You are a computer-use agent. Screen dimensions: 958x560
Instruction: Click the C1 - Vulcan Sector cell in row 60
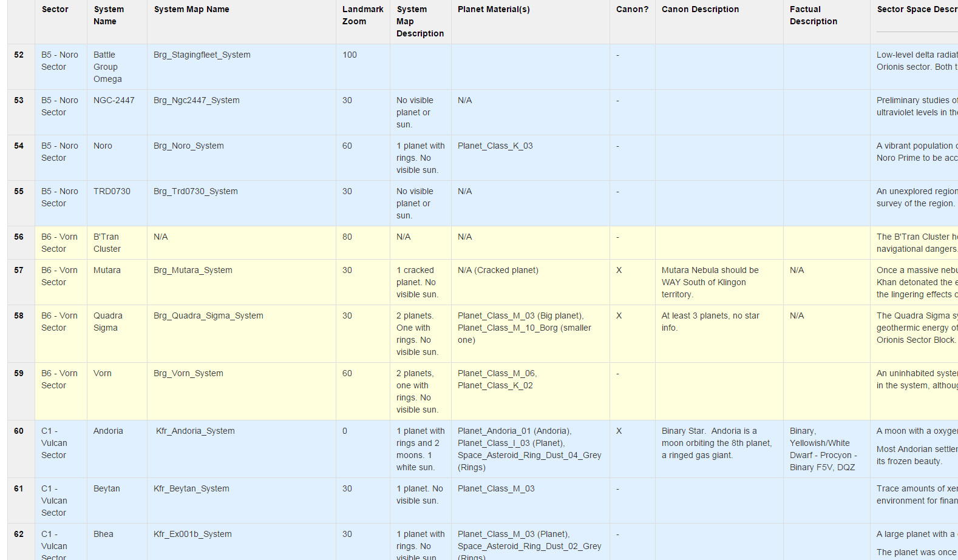pos(61,449)
